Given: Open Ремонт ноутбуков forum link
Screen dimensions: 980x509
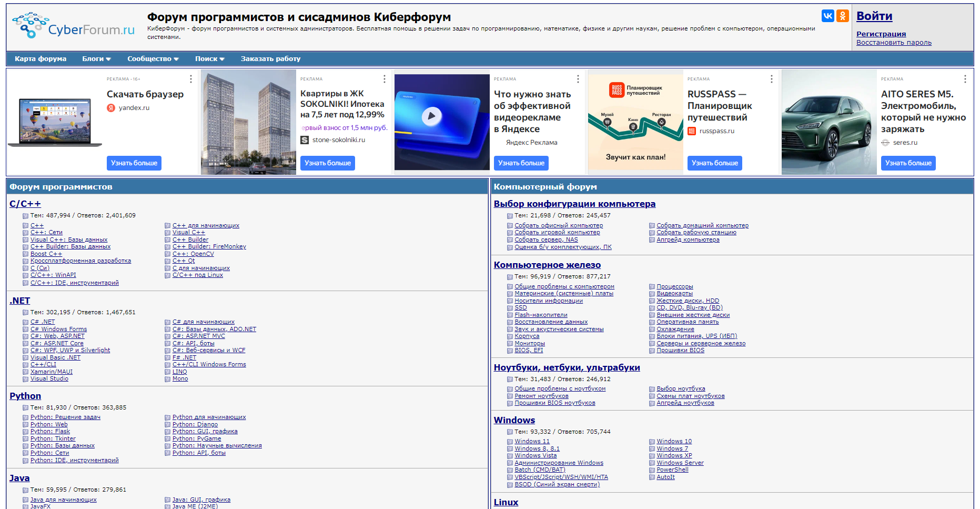Looking at the screenshot, I should point(541,396).
